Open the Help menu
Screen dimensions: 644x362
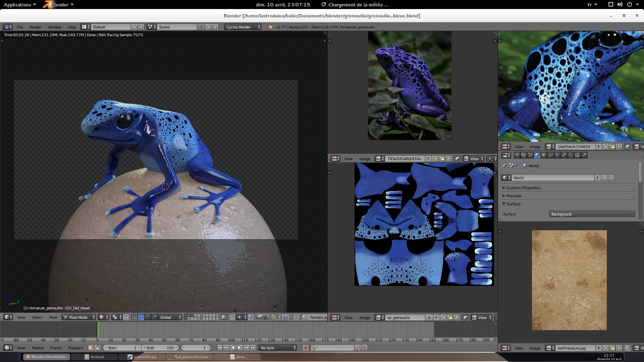(x=72, y=27)
